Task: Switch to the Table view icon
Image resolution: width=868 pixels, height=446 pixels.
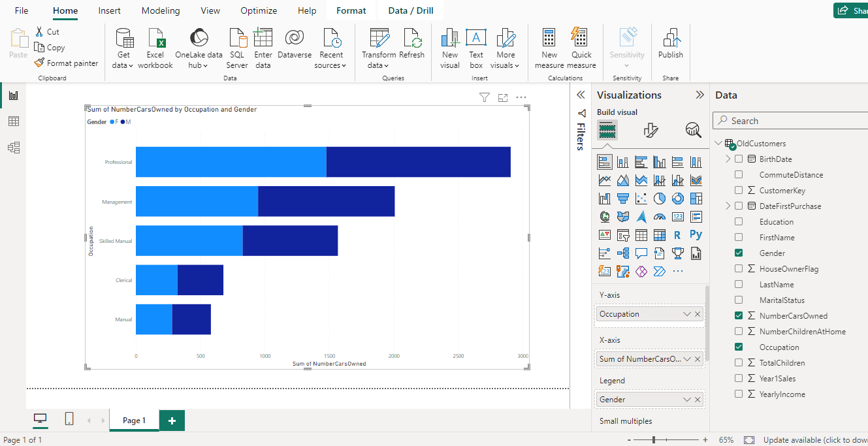Action: coord(13,120)
